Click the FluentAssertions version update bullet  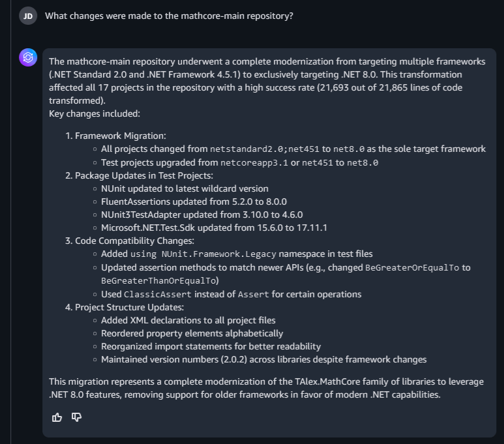(x=194, y=201)
